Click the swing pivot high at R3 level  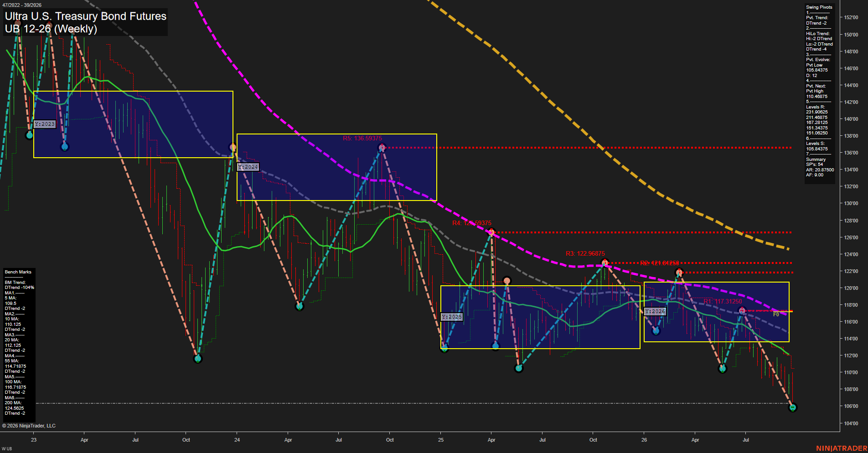(604, 263)
